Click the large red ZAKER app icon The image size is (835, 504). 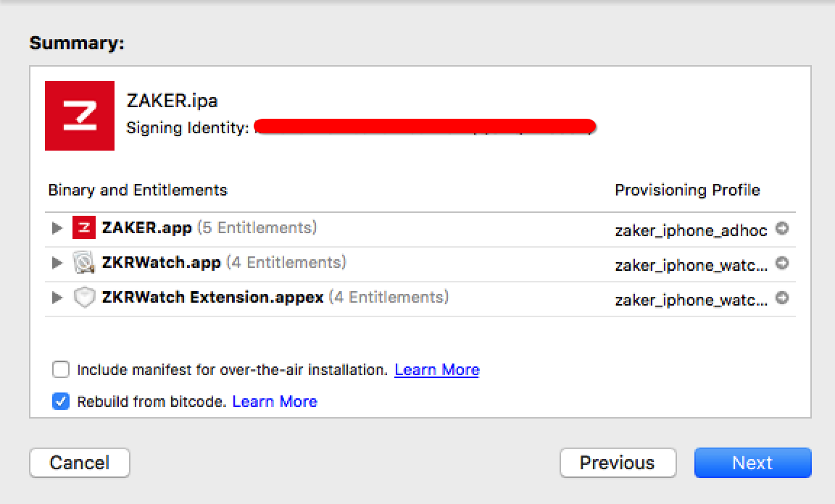pyautogui.click(x=79, y=115)
